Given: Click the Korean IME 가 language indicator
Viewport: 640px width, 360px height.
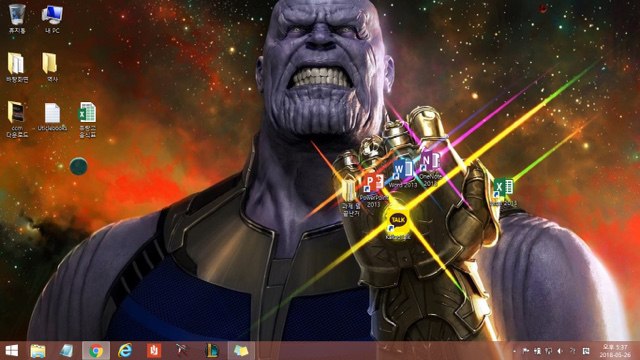Looking at the screenshot, I should (x=573, y=351).
